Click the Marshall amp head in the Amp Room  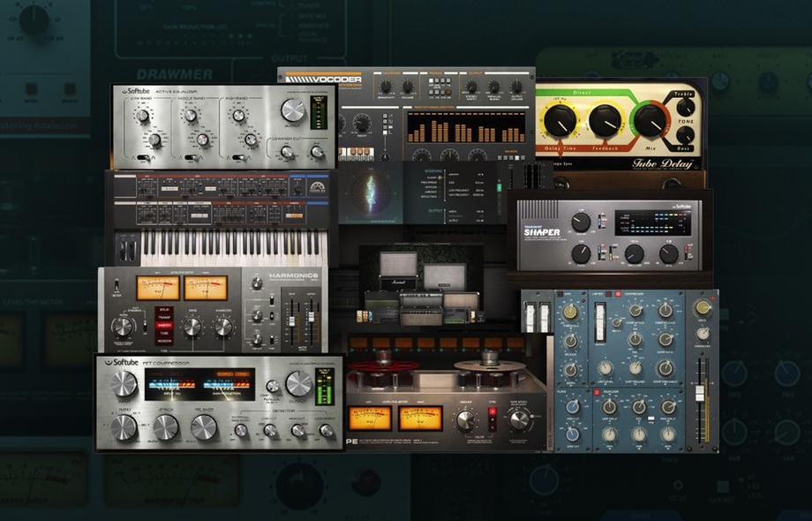coord(398,282)
